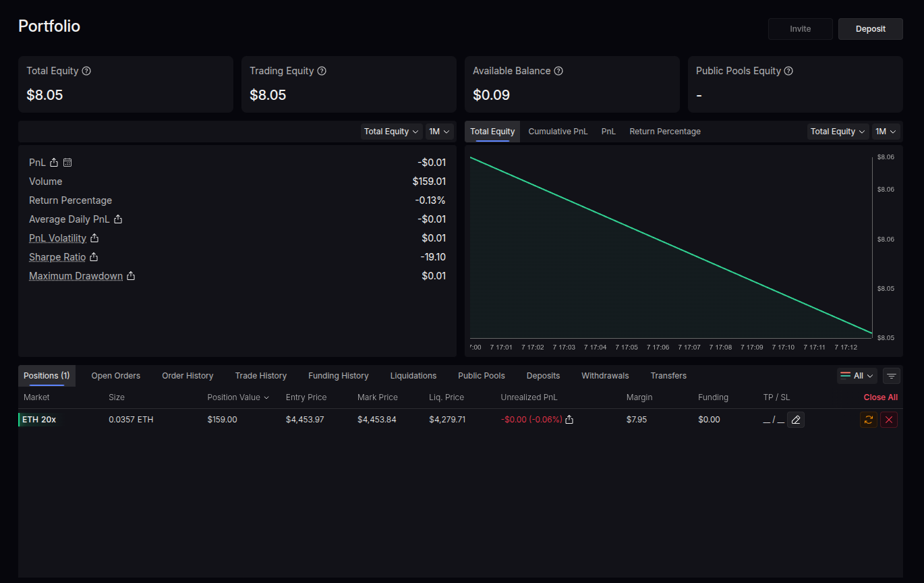Share the Maximum Drawdown stat
Image resolution: width=924 pixels, height=583 pixels.
point(131,276)
